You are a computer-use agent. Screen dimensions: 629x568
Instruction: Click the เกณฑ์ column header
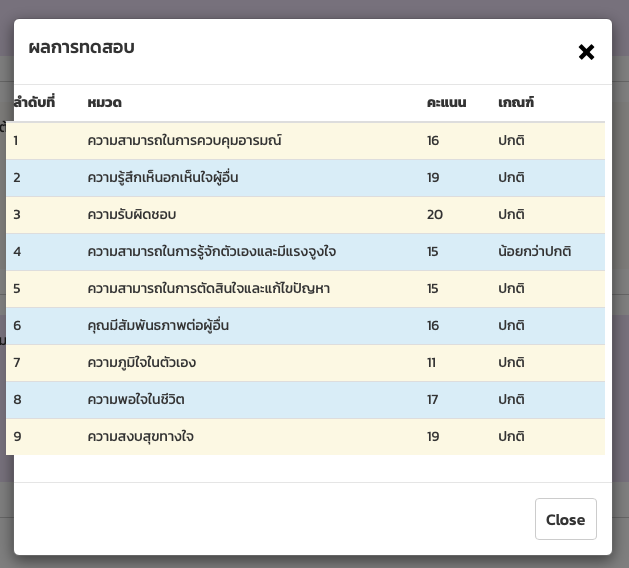[516, 102]
